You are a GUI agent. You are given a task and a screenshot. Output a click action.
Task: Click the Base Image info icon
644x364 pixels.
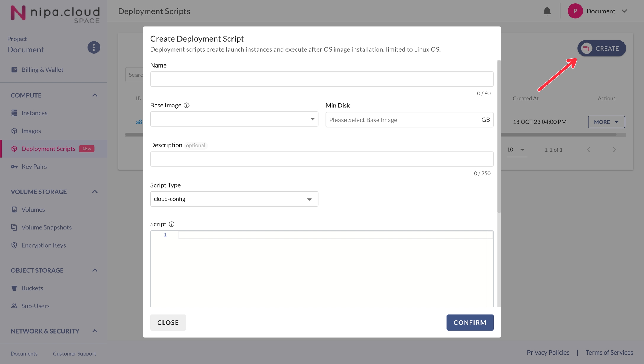point(186,106)
